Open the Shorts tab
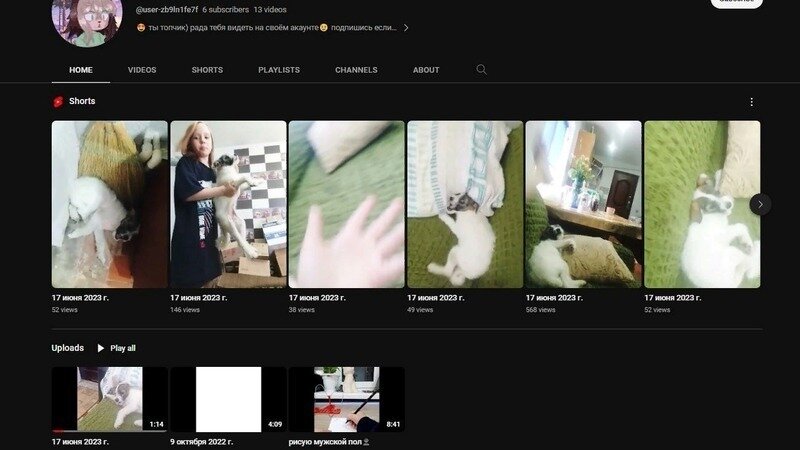Viewport: 800px width, 450px height. coord(207,70)
